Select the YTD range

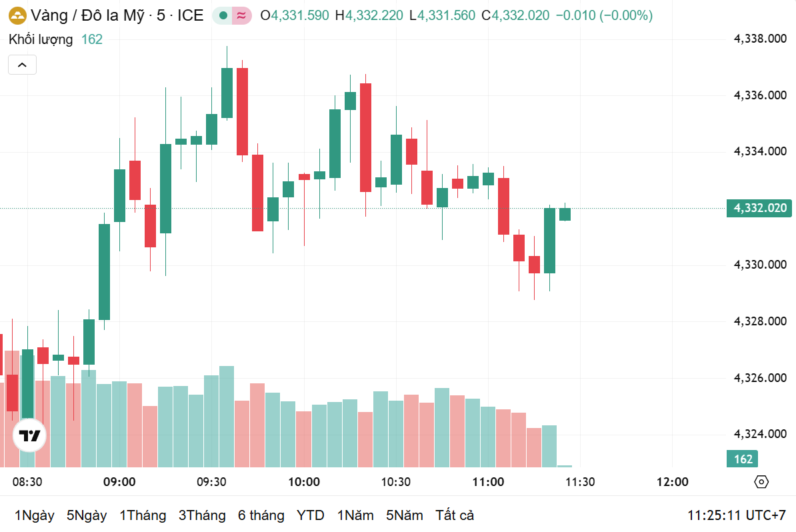[x=310, y=515]
